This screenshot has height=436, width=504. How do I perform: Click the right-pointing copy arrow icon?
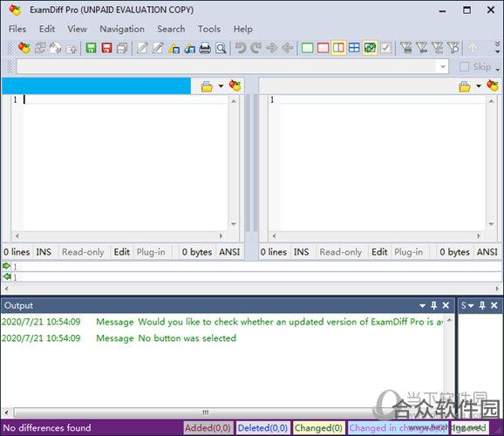tap(272, 48)
